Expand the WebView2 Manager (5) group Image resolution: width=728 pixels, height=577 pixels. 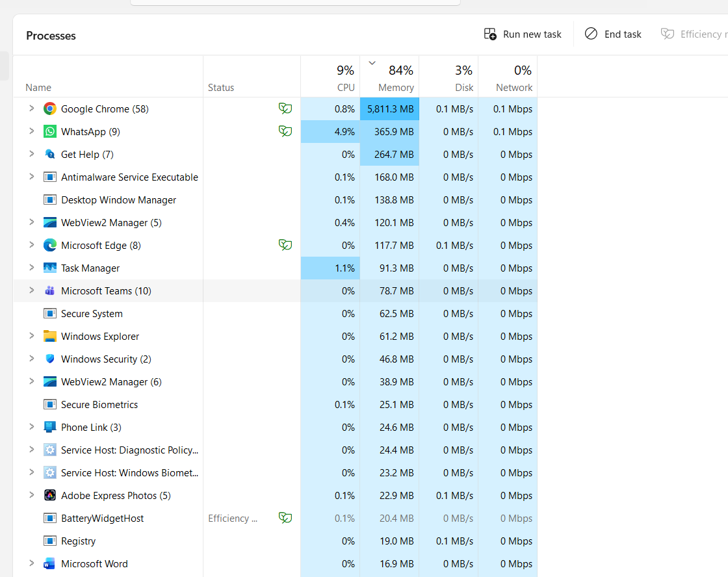[32, 222]
